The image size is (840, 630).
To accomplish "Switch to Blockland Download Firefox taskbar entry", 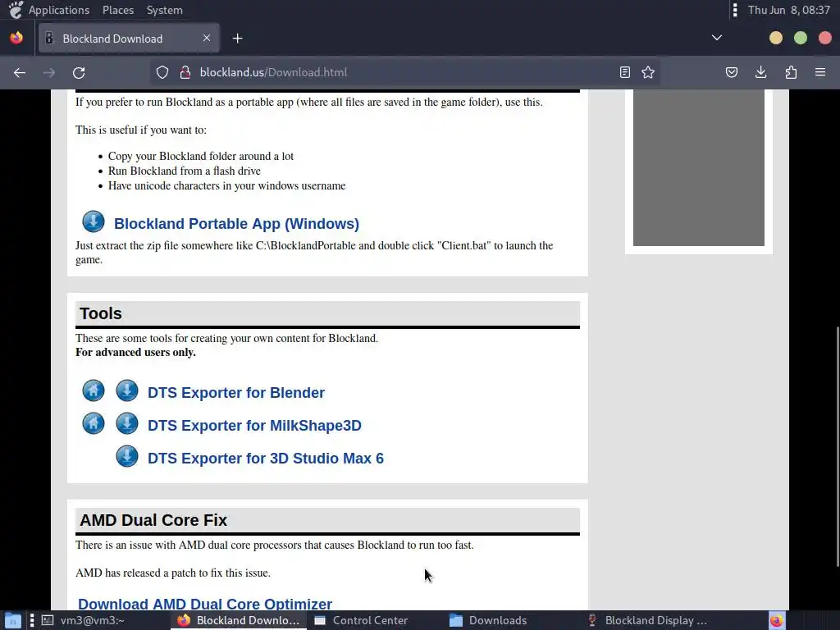I will coord(239,620).
